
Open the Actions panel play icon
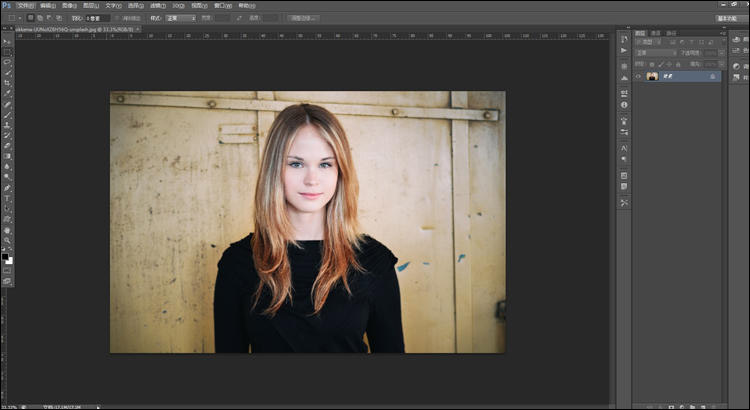pyautogui.click(x=624, y=50)
